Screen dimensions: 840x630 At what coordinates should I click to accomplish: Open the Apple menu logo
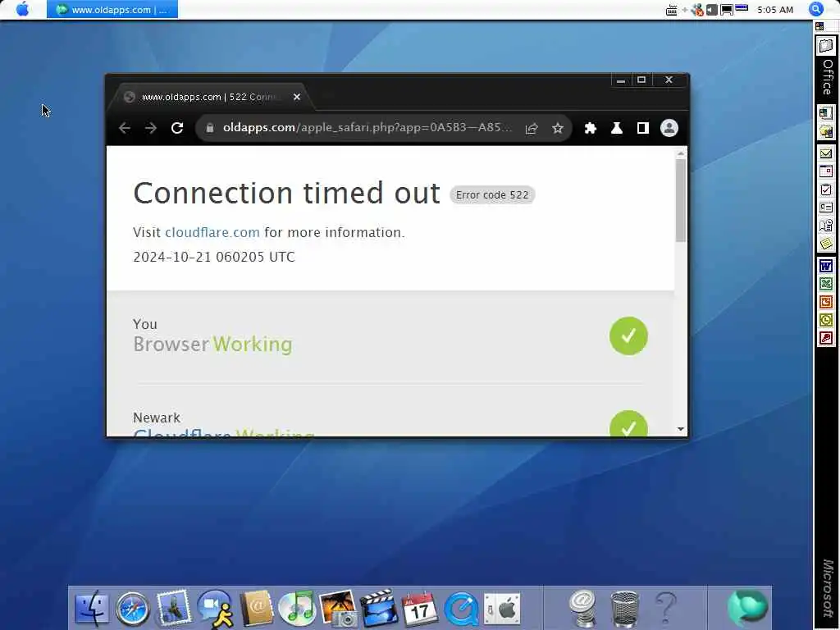pyautogui.click(x=22, y=9)
